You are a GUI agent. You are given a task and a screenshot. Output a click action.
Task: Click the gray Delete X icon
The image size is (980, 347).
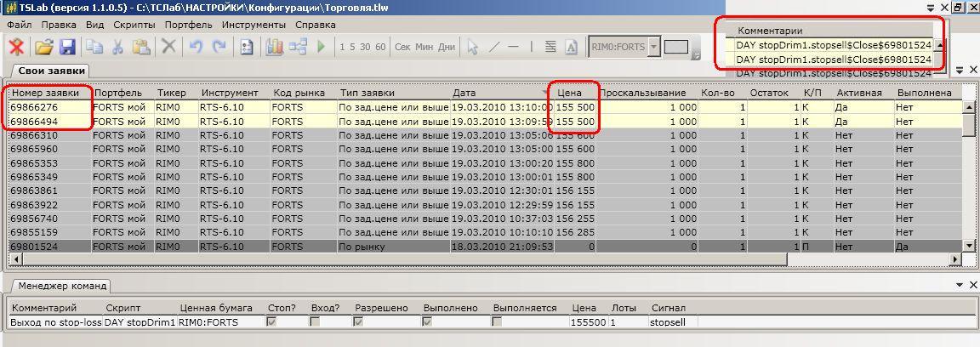[x=168, y=47]
